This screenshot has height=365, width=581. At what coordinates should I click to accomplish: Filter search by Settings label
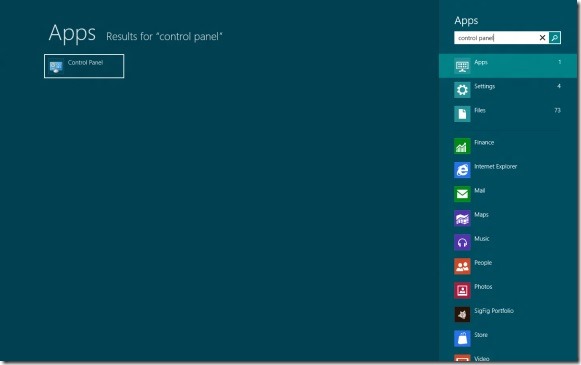point(485,86)
